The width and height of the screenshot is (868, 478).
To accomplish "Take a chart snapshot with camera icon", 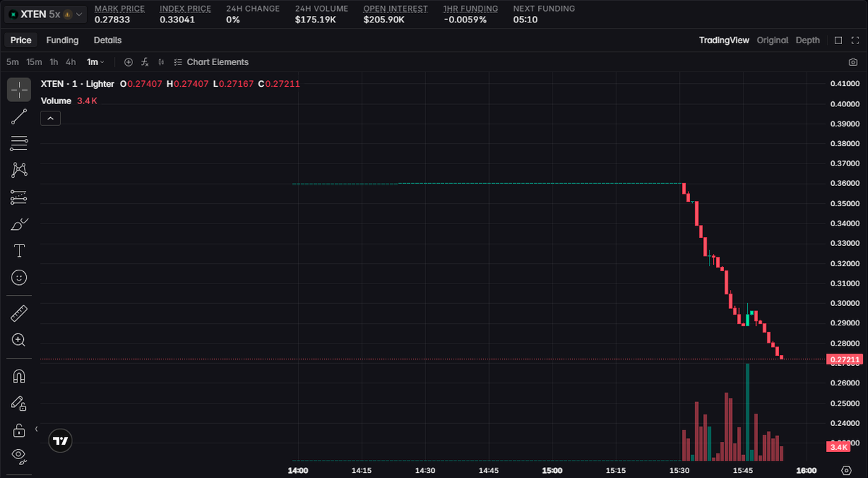I will point(853,62).
